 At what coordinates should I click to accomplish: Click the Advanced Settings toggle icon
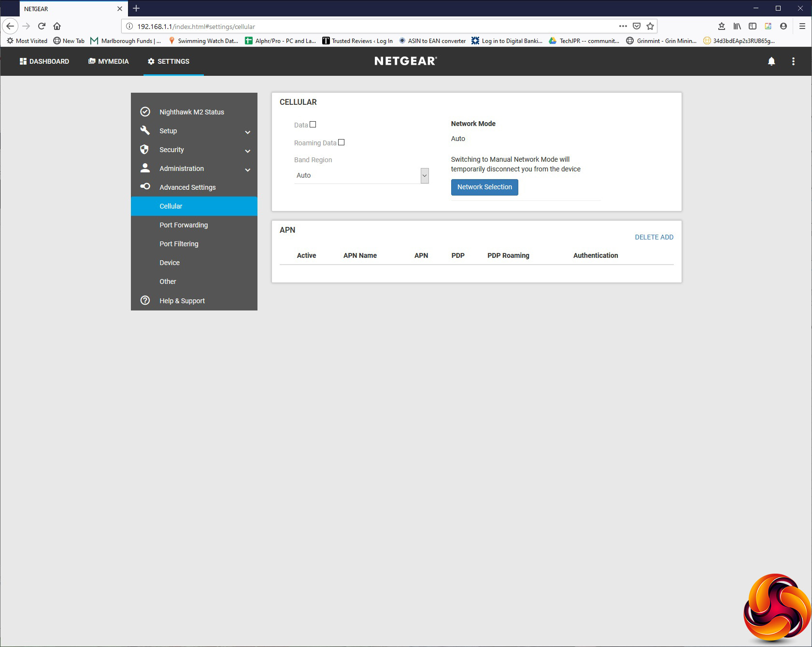click(145, 186)
